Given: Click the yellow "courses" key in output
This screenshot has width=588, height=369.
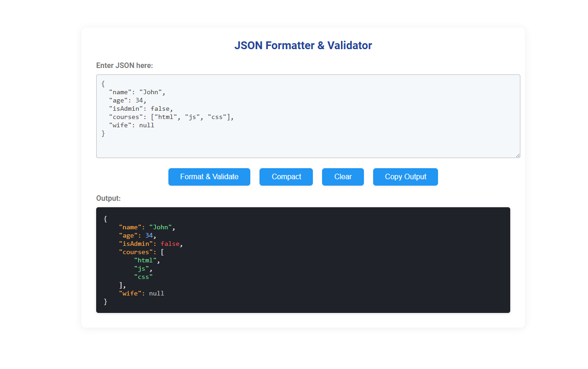Looking at the screenshot, I should point(136,252).
